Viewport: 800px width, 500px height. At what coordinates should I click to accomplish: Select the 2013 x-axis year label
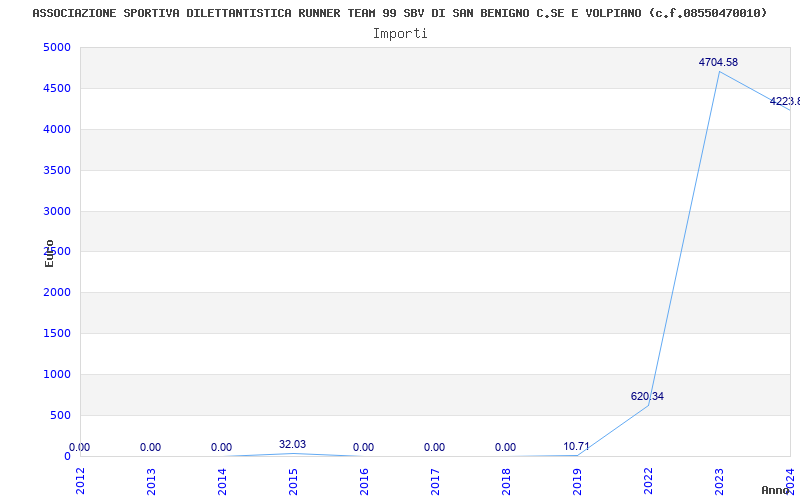click(x=152, y=482)
